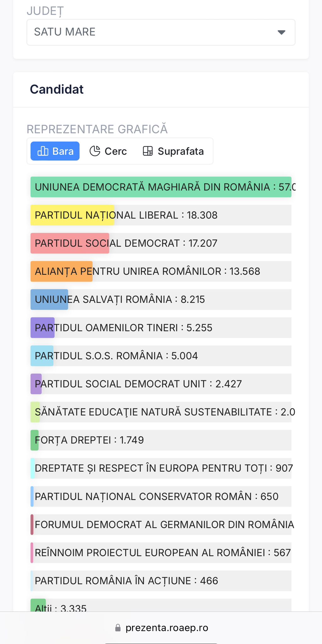Select the orange Alianța Pentru Unirea Românilor bar
Screen dimensions: 322x644
pyautogui.click(x=61, y=271)
